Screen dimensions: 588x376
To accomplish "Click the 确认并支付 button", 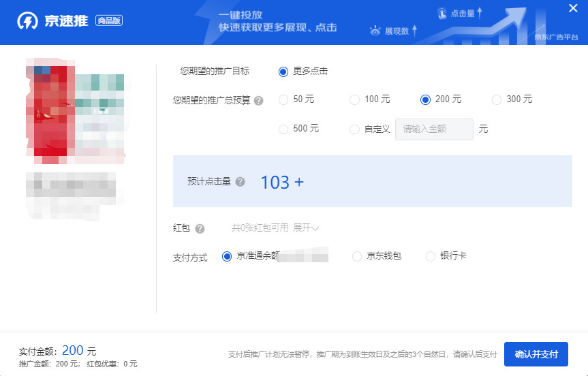I will pos(536,354).
